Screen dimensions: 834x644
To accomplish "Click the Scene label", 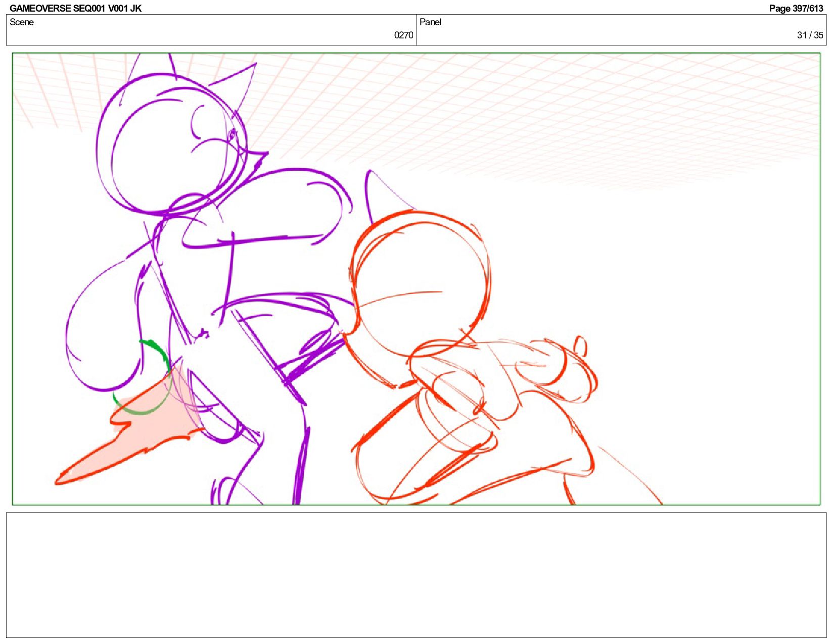I will (x=22, y=22).
